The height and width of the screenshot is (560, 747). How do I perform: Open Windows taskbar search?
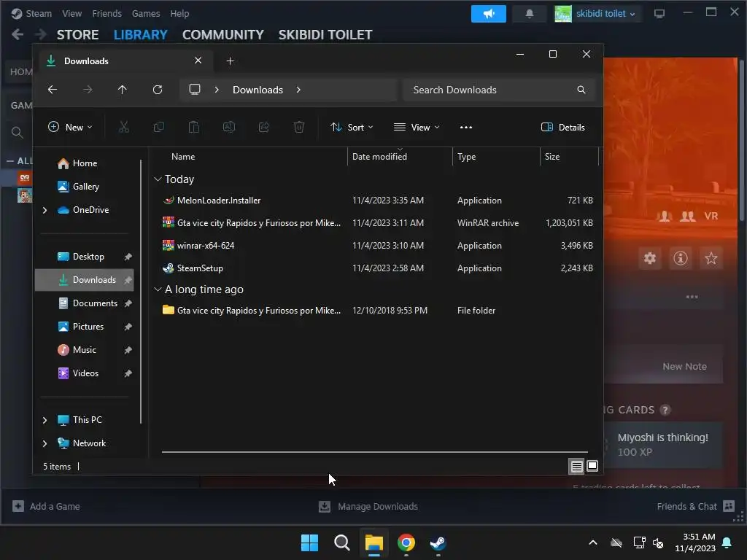342,542
